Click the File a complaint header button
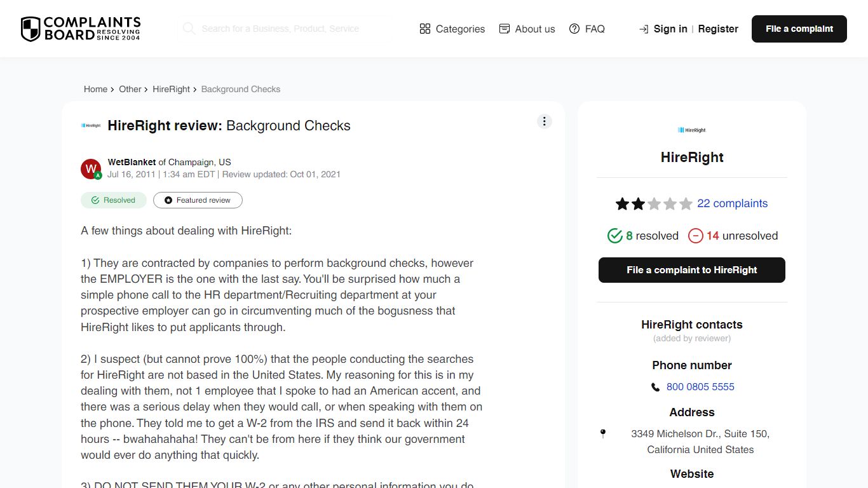 [799, 29]
